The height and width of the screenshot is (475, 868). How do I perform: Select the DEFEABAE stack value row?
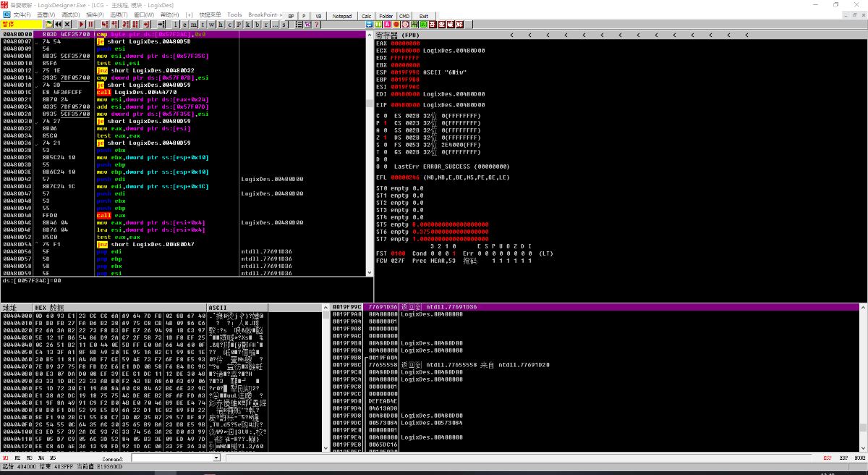(x=597, y=401)
